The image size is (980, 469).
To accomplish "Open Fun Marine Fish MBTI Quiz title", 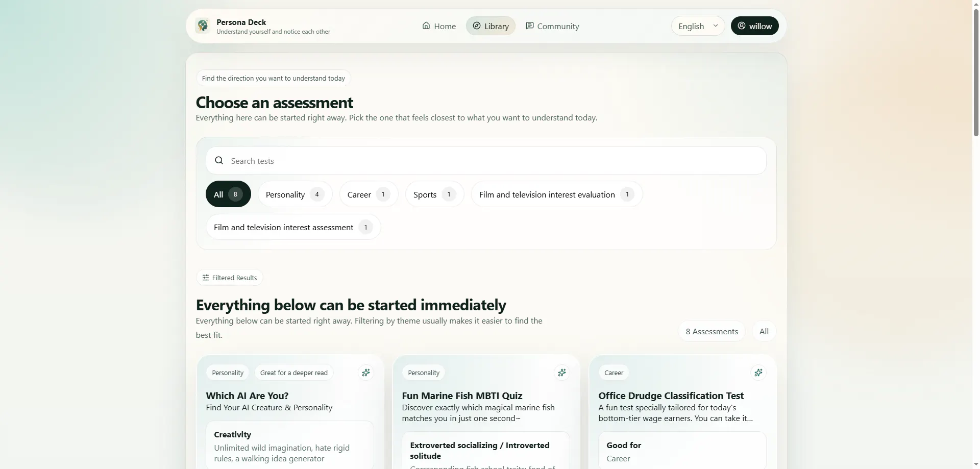I will point(462,396).
